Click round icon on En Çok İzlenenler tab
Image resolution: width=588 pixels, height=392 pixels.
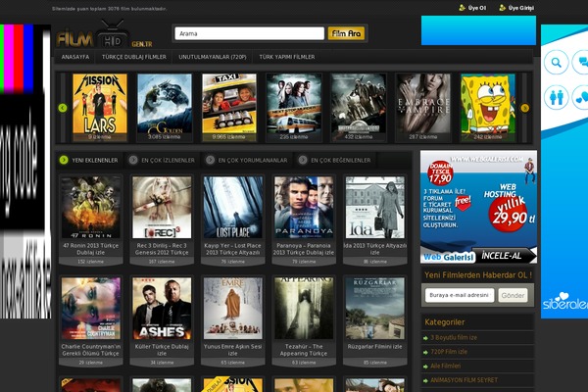[x=133, y=160]
